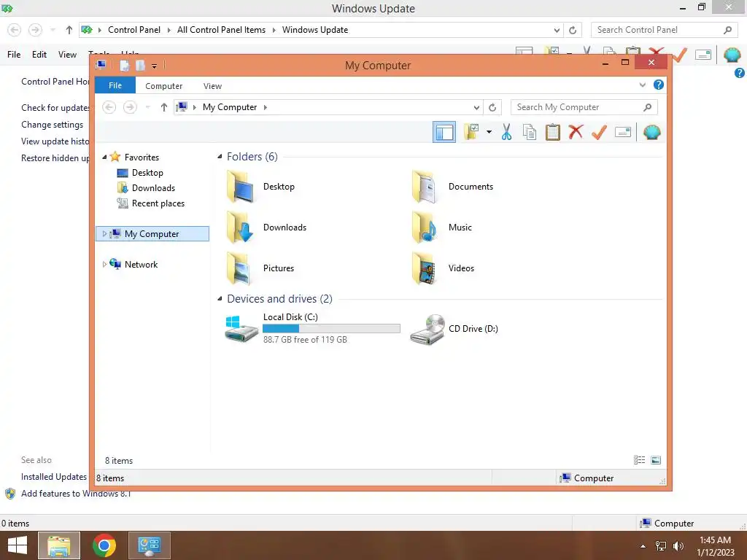The height and width of the screenshot is (560, 747).
Task: Open the Start button on the taskbar
Action: [x=18, y=545]
